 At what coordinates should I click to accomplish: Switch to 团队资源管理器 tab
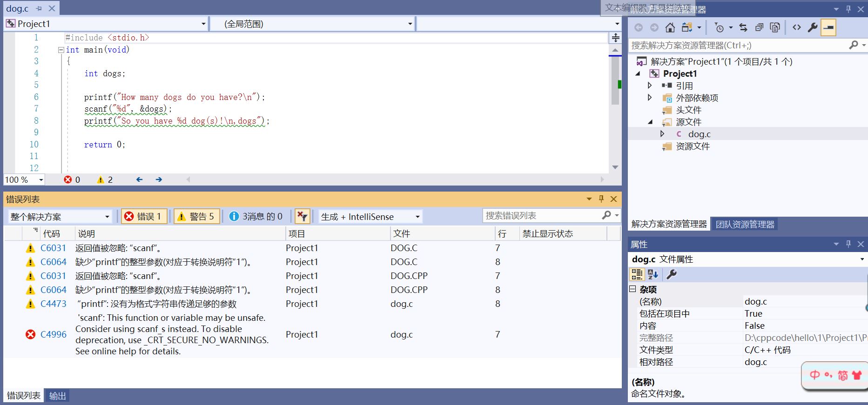(745, 224)
